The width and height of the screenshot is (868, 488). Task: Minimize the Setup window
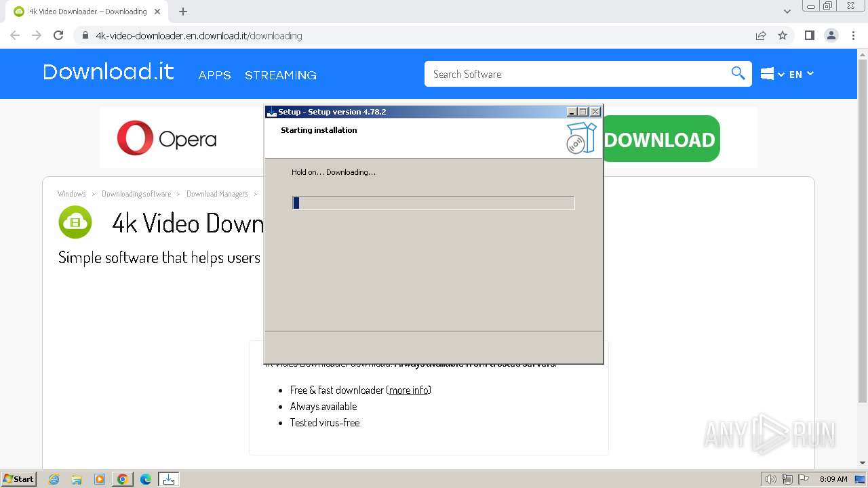click(571, 112)
